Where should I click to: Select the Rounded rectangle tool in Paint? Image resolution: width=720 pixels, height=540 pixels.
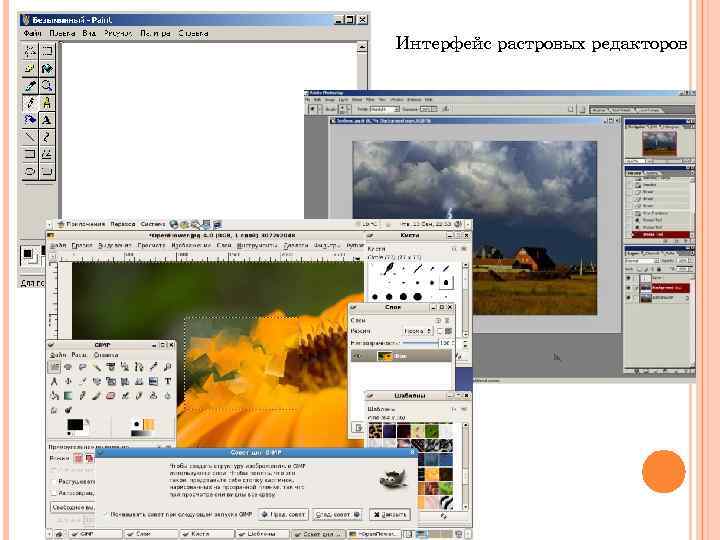coord(46,171)
